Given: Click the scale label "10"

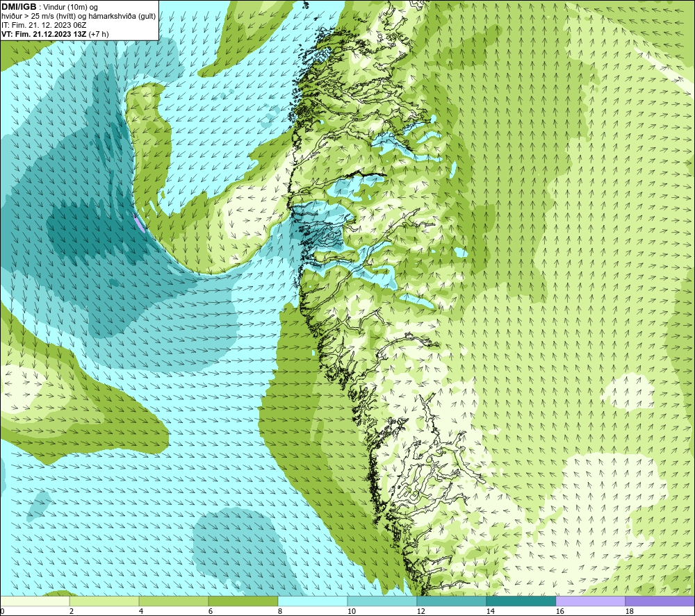Looking at the screenshot, I should tap(352, 612).
